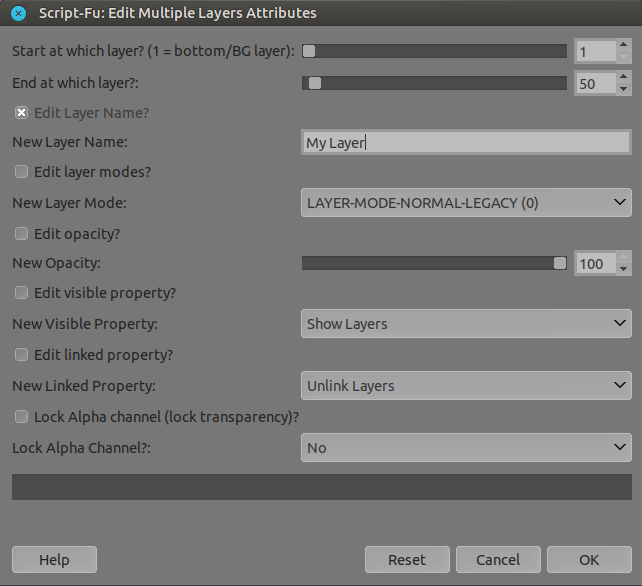The image size is (642, 586).
Task: Open the Lock Alpha Channel dropdown
Action: tap(465, 448)
